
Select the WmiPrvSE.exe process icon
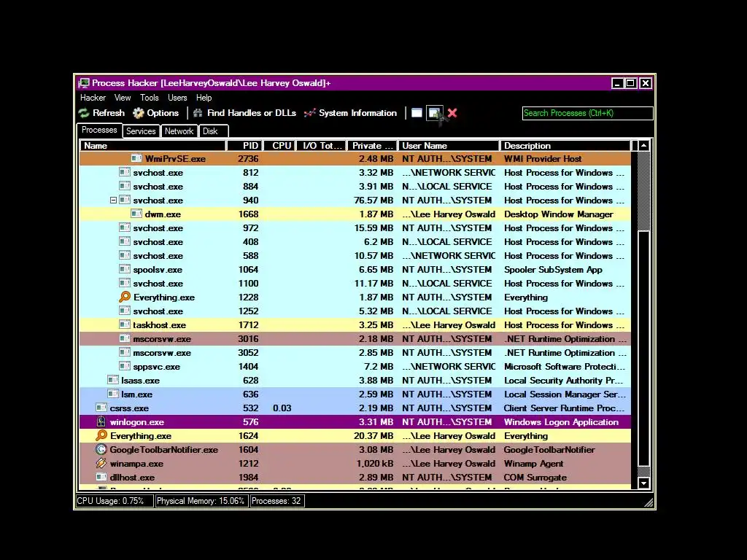tap(136, 158)
